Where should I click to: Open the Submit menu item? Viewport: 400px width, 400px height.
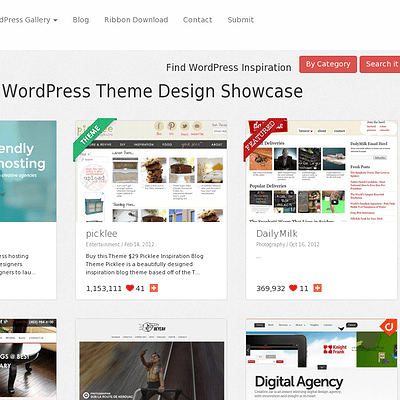240,20
